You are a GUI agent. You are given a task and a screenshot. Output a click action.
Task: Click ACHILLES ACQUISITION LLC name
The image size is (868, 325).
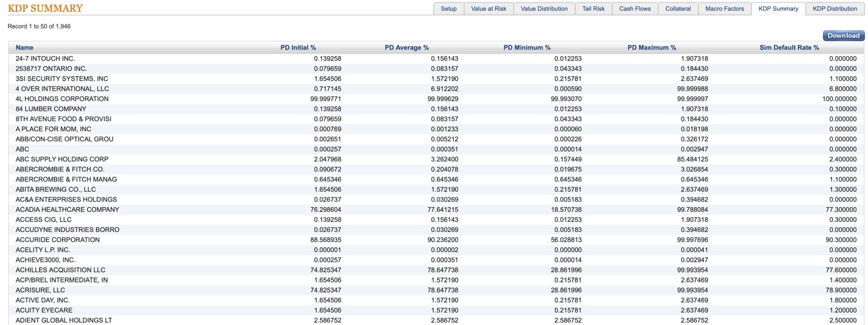(x=61, y=270)
